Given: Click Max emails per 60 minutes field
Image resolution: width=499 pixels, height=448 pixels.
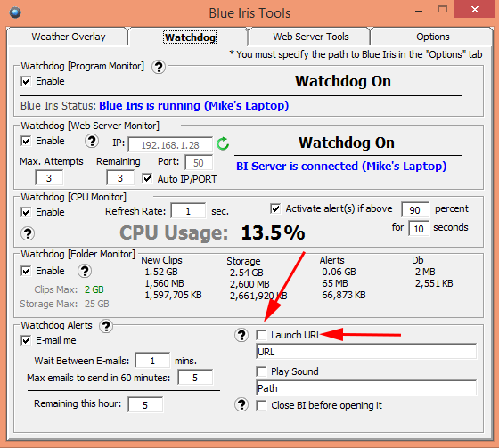Looking at the screenshot, I should pyautogui.click(x=195, y=378).
